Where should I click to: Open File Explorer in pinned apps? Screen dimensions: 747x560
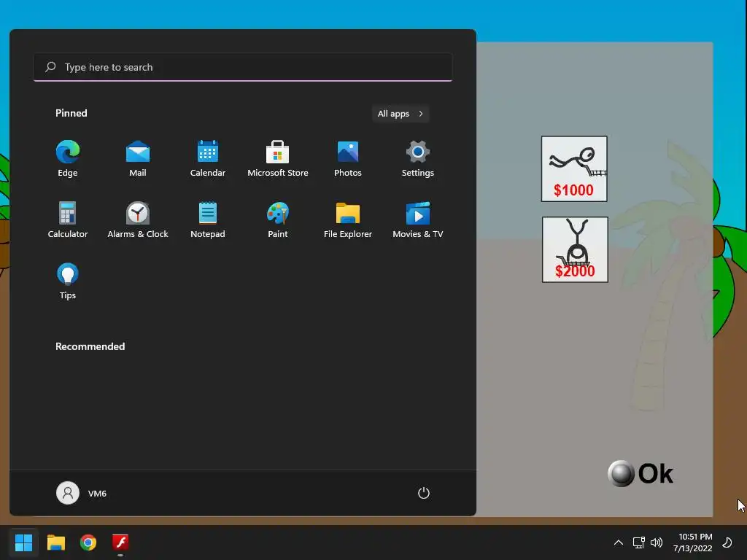(x=348, y=219)
